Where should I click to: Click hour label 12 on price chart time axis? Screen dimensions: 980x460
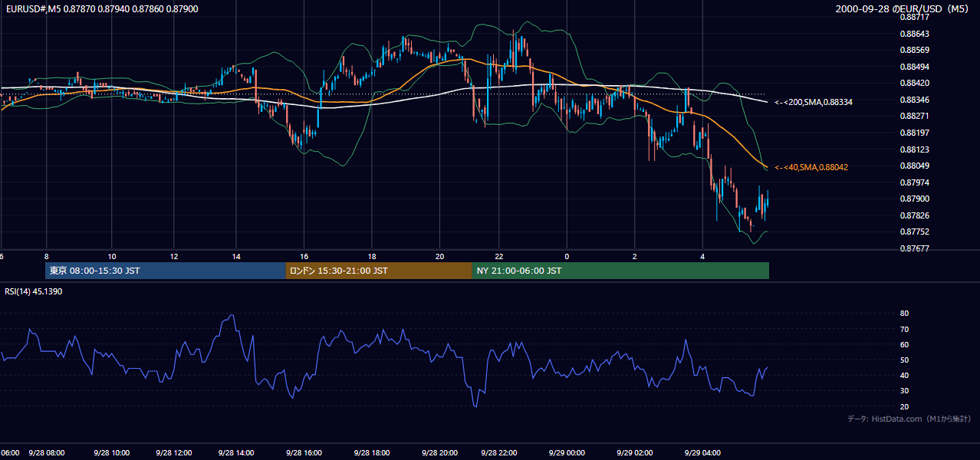pos(174,256)
